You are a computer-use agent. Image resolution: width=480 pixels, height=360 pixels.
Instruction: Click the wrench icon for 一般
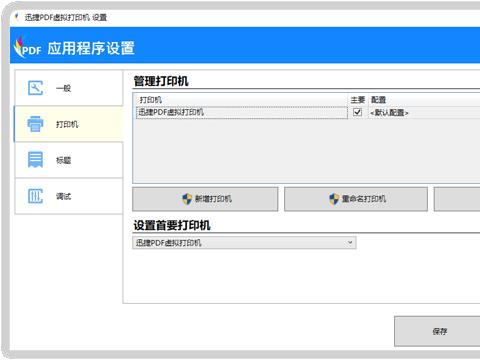(x=35, y=88)
